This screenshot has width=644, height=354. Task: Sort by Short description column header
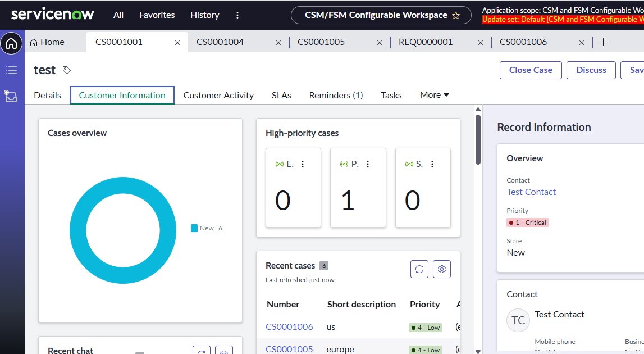[x=362, y=305]
